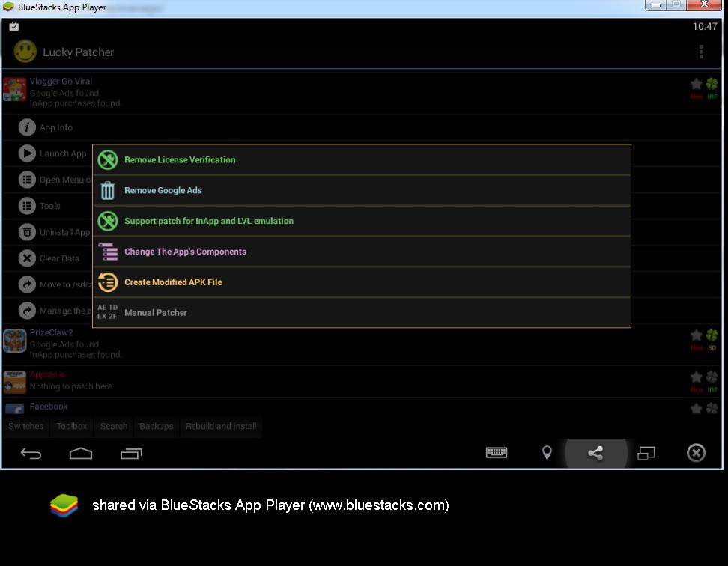Click the Tools label
This screenshot has height=566, width=728.
point(49,206)
